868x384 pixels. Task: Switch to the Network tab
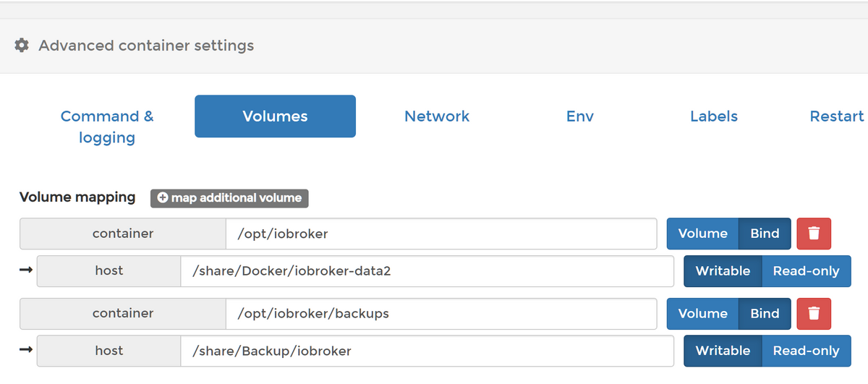[x=437, y=116]
